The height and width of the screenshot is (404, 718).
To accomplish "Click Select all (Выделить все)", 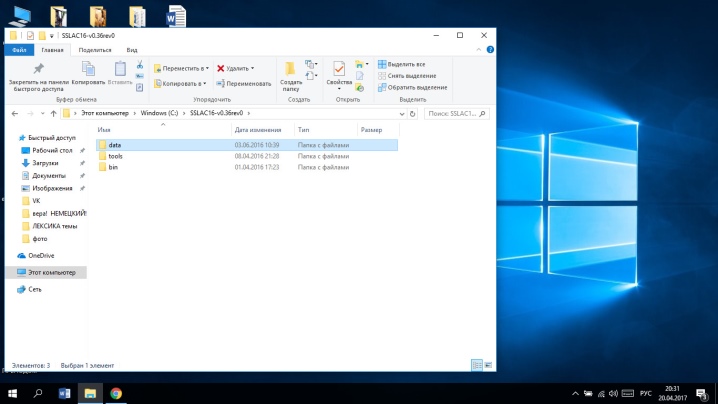I will coord(402,64).
